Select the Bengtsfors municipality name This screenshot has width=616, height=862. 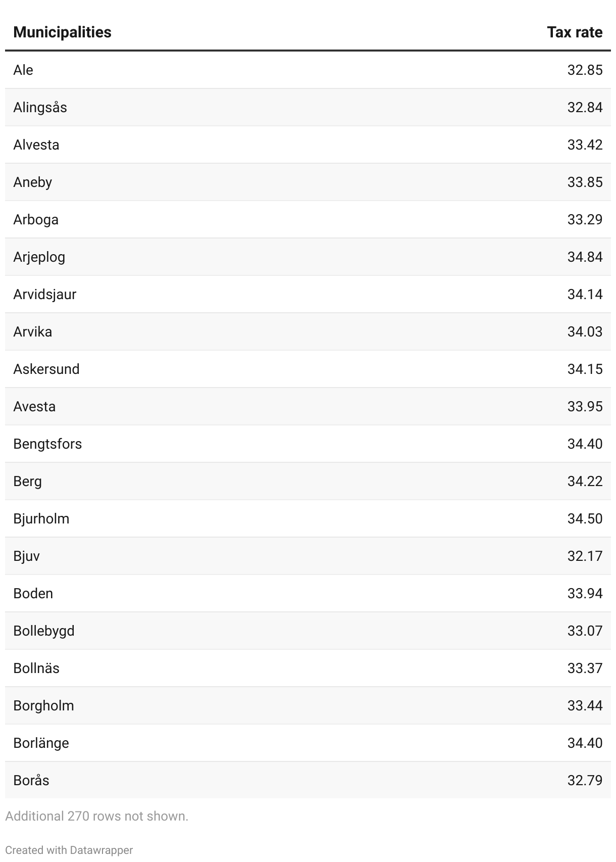47,444
